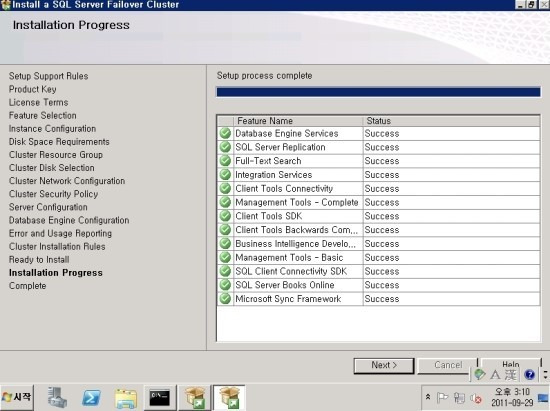
Task: Click the Help button
Action: coord(511,363)
